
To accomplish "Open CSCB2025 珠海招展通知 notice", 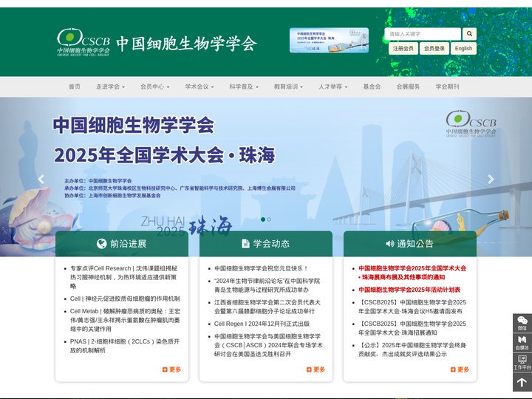I will pyautogui.click(x=412, y=328).
